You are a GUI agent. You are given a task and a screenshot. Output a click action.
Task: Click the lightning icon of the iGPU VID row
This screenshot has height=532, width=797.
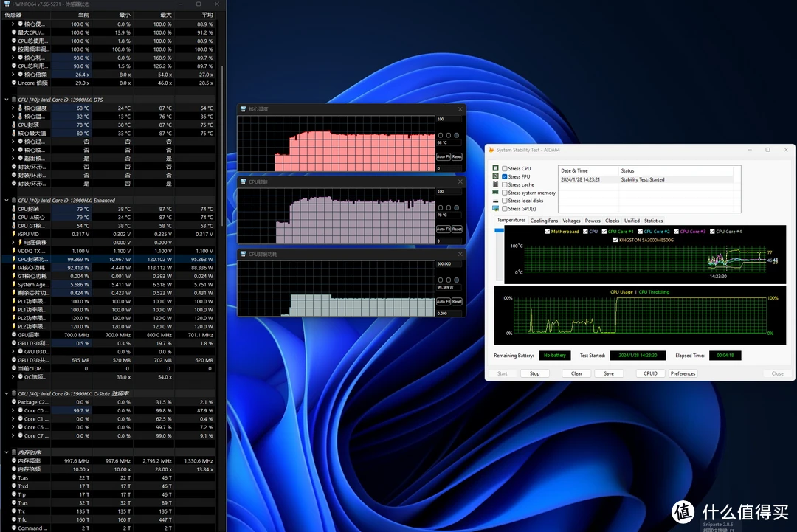[x=14, y=234]
